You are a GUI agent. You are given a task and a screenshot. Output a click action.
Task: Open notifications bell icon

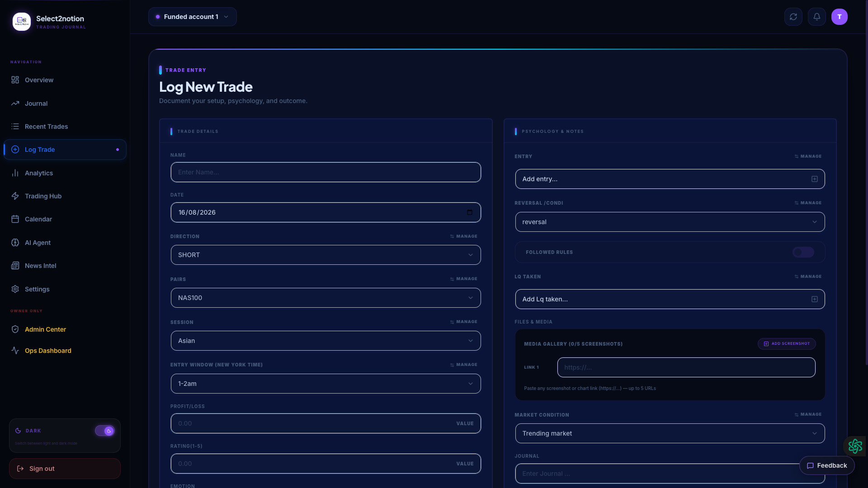tap(816, 17)
